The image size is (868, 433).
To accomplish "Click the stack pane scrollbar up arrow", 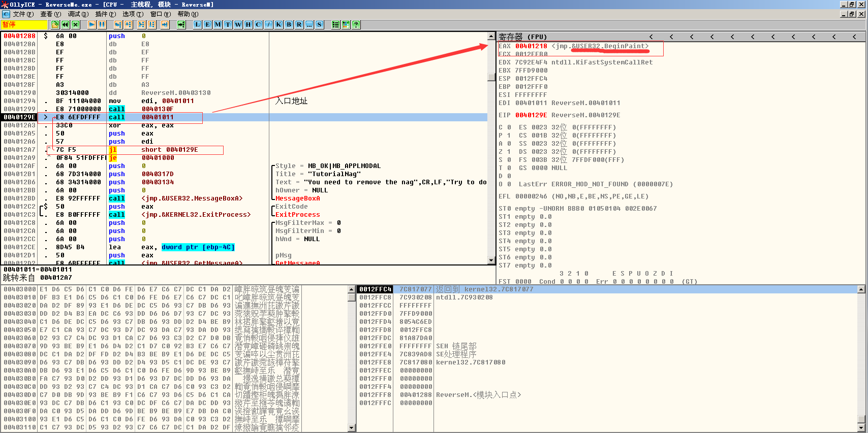I will (x=861, y=289).
